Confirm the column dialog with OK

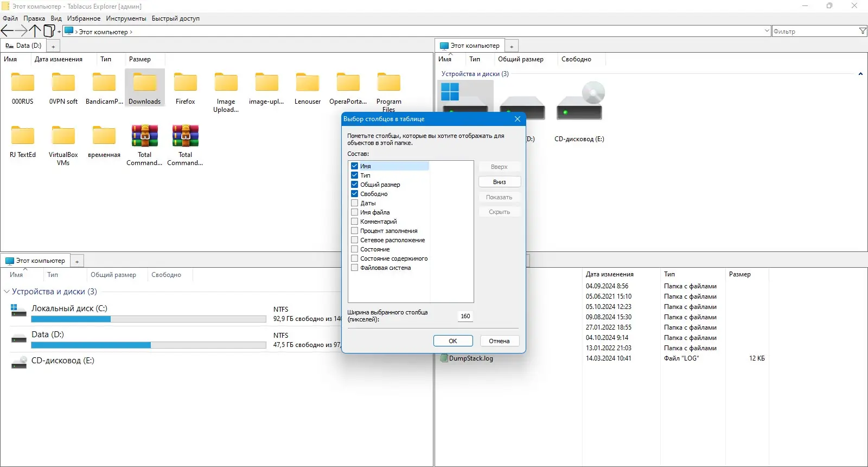[x=453, y=341]
